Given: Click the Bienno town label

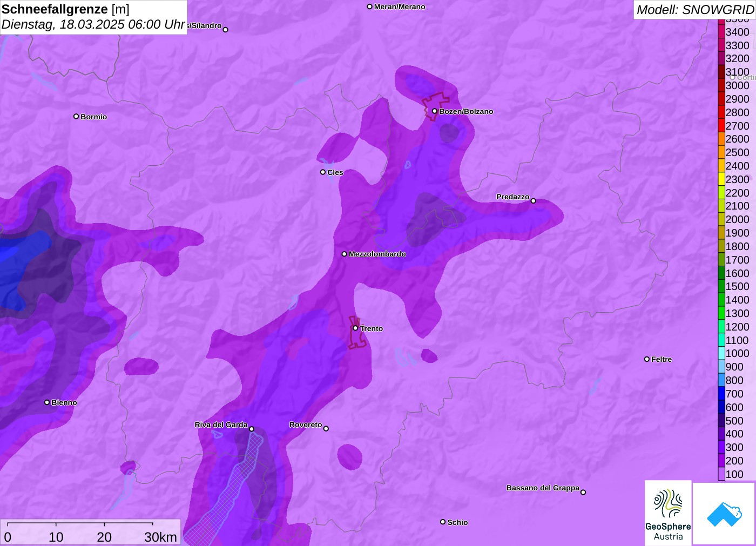Looking at the screenshot, I should 64,402.
